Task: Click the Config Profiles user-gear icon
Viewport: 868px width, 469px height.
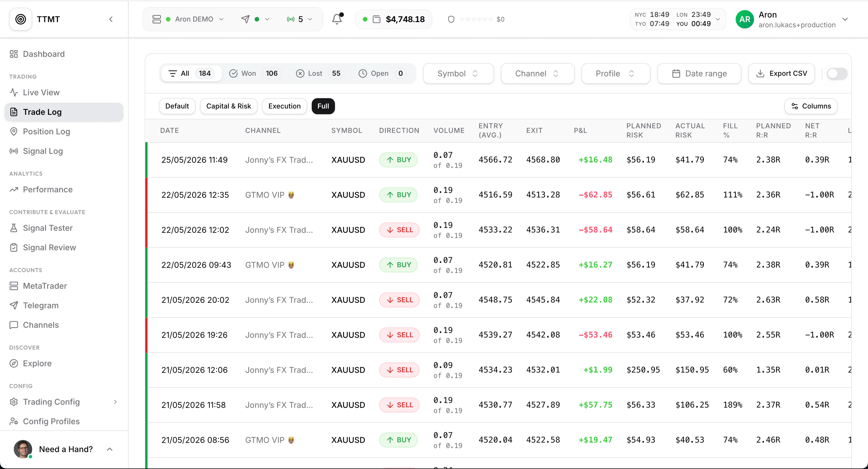Action: [14, 421]
